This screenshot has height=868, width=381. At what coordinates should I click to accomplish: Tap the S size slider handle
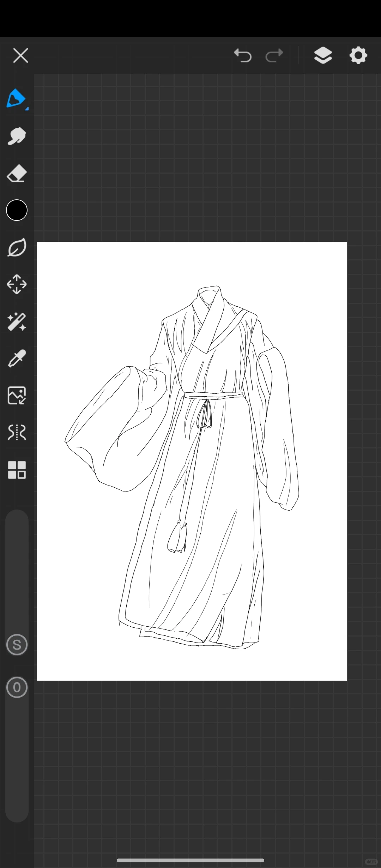(x=17, y=645)
